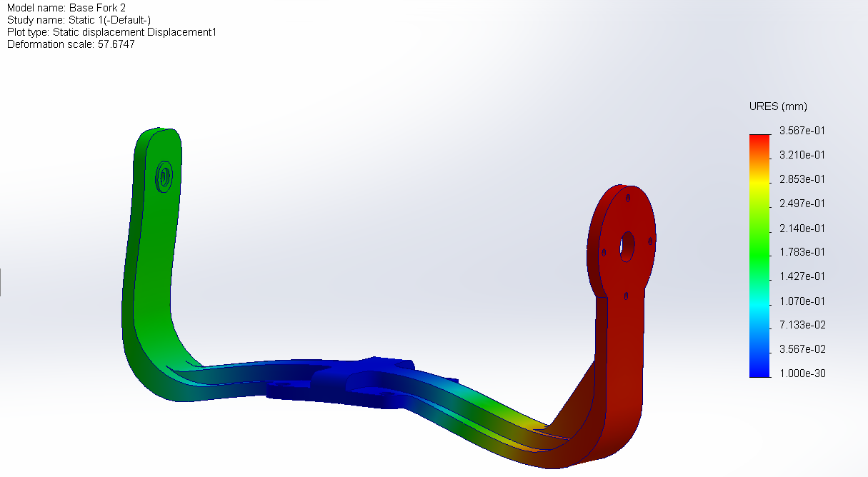Click the 'Study name: Static 1(-Default-)' text

click(79, 20)
